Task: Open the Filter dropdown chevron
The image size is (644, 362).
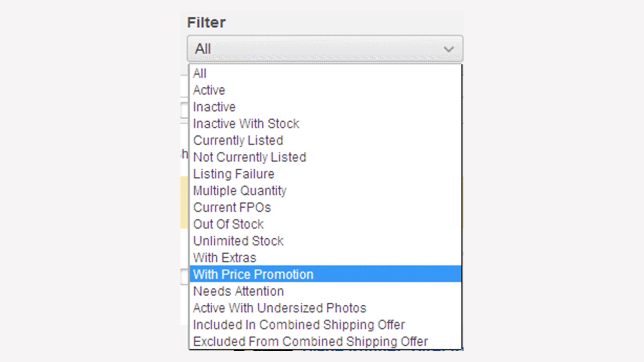Action: pyautogui.click(x=449, y=49)
